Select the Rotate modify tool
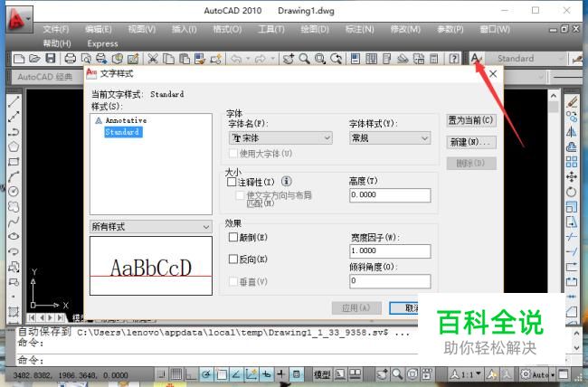This screenshot has height=387, width=588. [x=572, y=192]
